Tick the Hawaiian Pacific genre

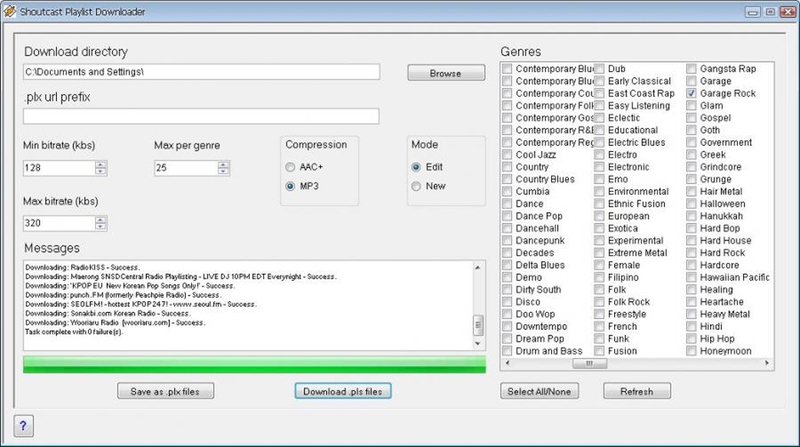[x=691, y=278]
